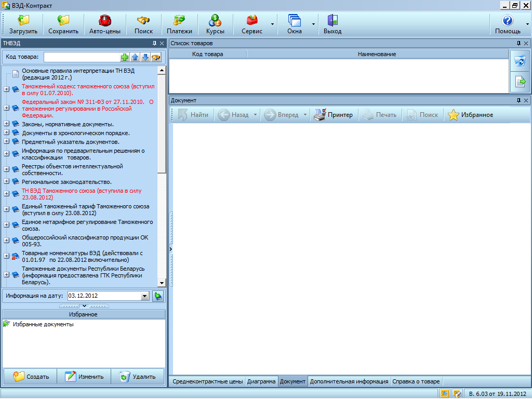This screenshot has width=532, height=399.
Task: Expand Таможенный кодекс таможенного союза node
Action: point(6,89)
